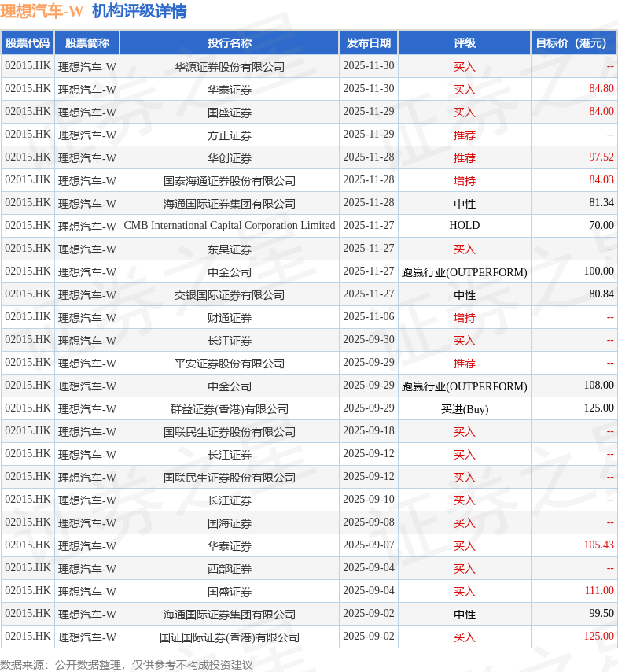
Task: Click date 2025-09-10
Action: coord(368,500)
